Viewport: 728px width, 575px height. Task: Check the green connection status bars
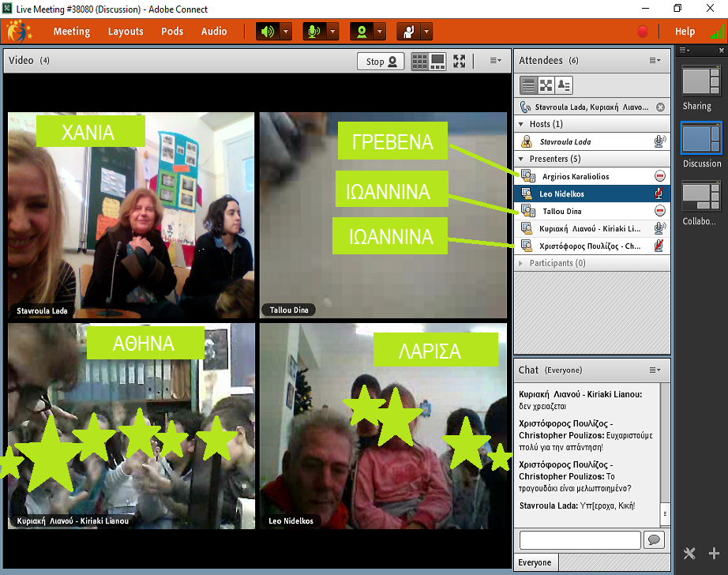coord(718,32)
